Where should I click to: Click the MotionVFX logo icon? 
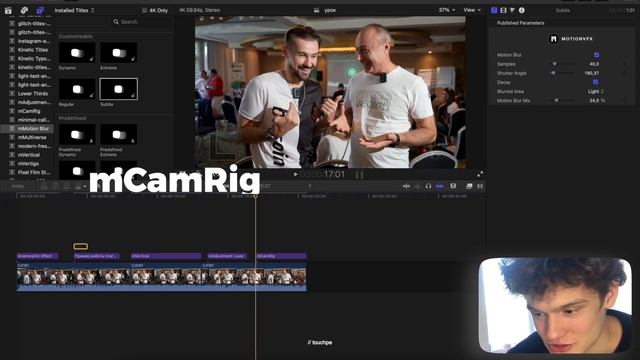click(x=553, y=39)
